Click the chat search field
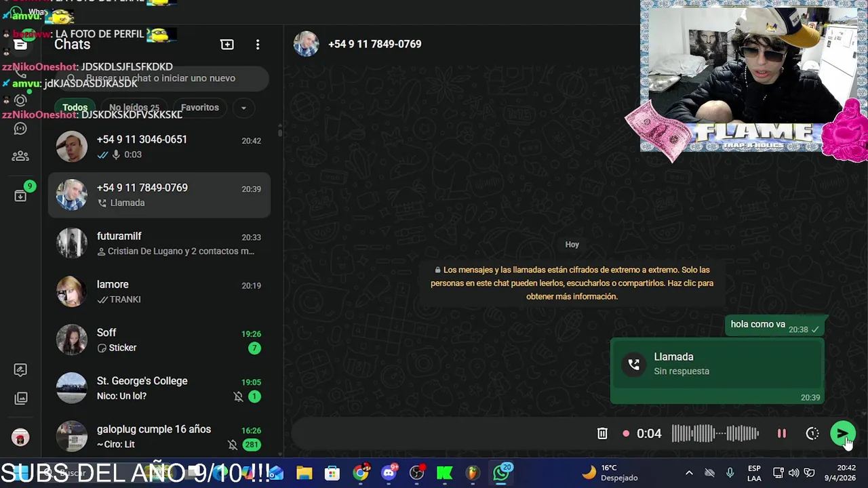Image resolution: width=868 pixels, height=488 pixels. (161, 78)
